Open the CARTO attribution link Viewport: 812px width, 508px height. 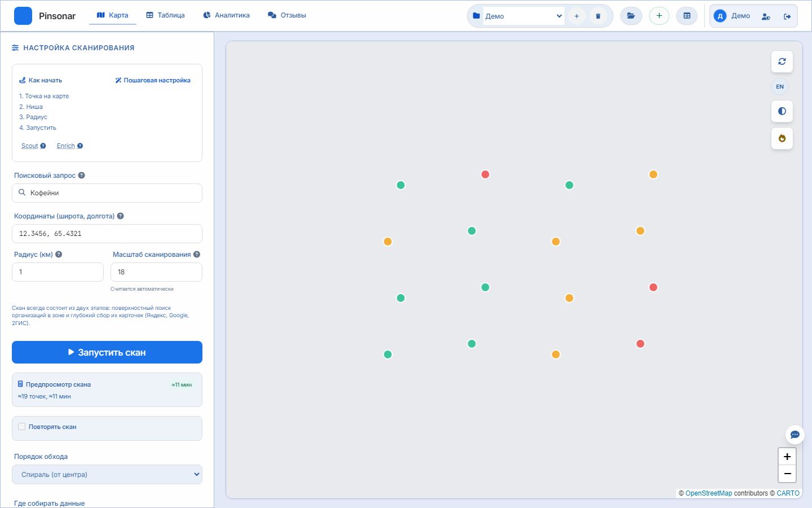pyautogui.click(x=788, y=493)
